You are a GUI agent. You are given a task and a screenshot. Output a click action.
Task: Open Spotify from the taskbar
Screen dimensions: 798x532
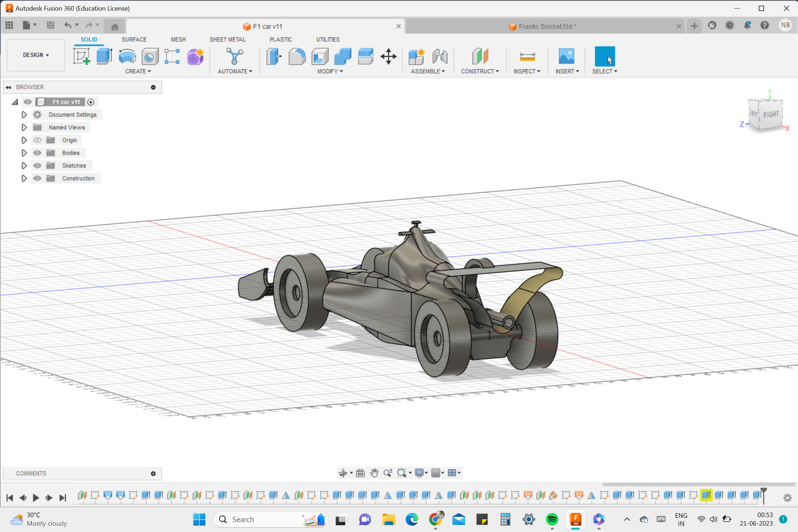pos(552,519)
